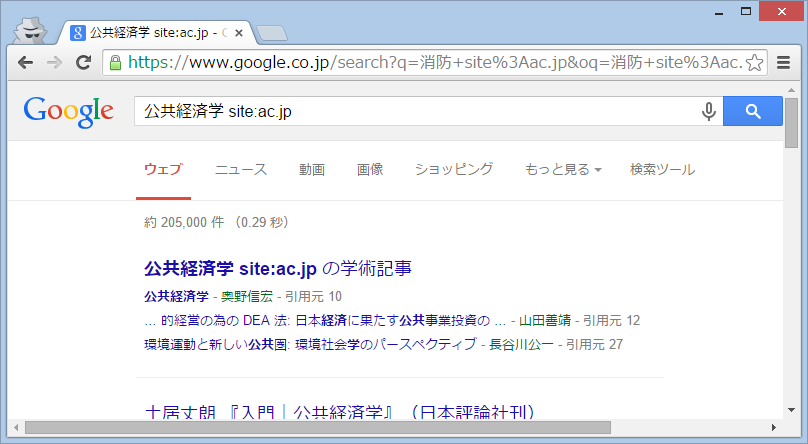Switch to the ショッピング tab
The width and height of the screenshot is (808, 444).
click(454, 169)
